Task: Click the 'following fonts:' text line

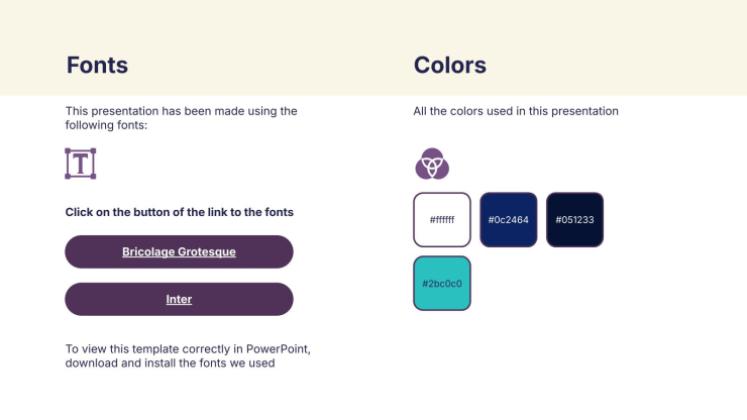Action: tap(106, 125)
